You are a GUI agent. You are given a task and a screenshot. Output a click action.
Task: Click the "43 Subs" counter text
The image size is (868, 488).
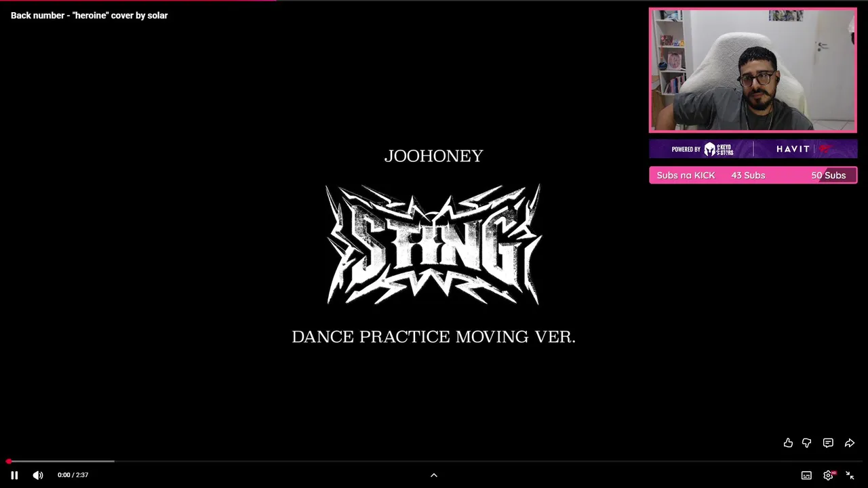pyautogui.click(x=748, y=176)
